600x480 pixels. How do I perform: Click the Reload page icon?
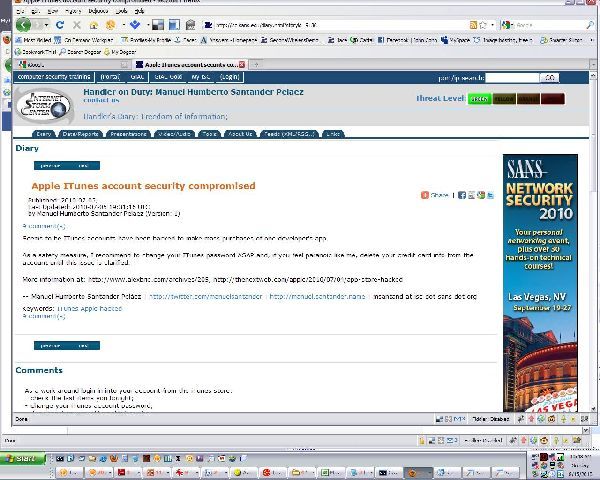pyautogui.click(x=60, y=24)
